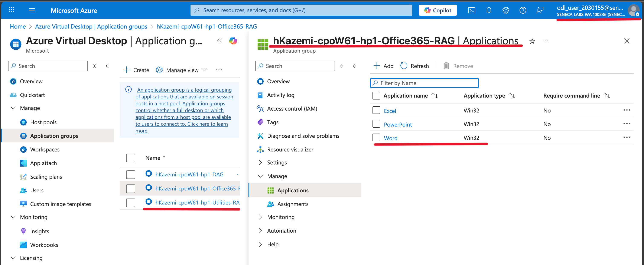
Task: Collapse the application group resource menu
Action: click(355, 66)
